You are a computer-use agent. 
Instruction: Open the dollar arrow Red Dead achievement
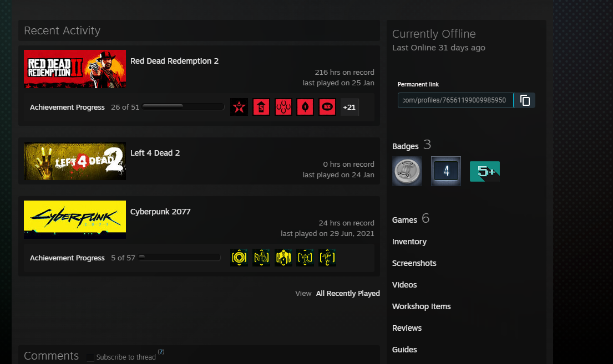click(x=261, y=107)
